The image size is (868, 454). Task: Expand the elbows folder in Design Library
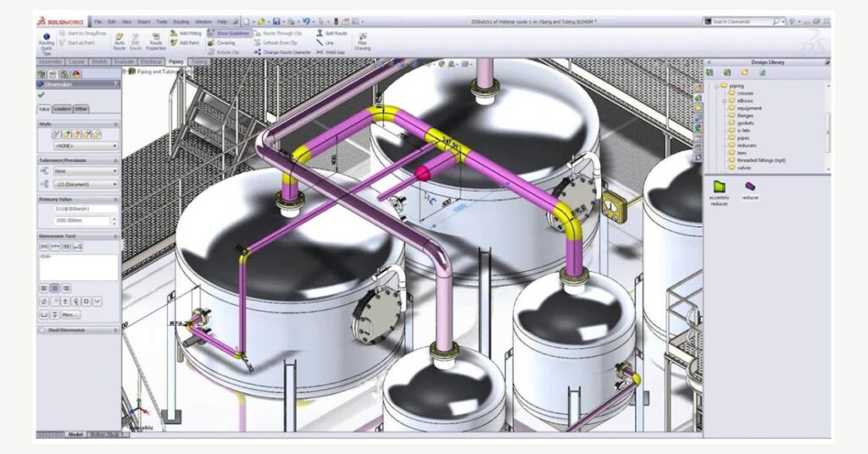coord(723,101)
